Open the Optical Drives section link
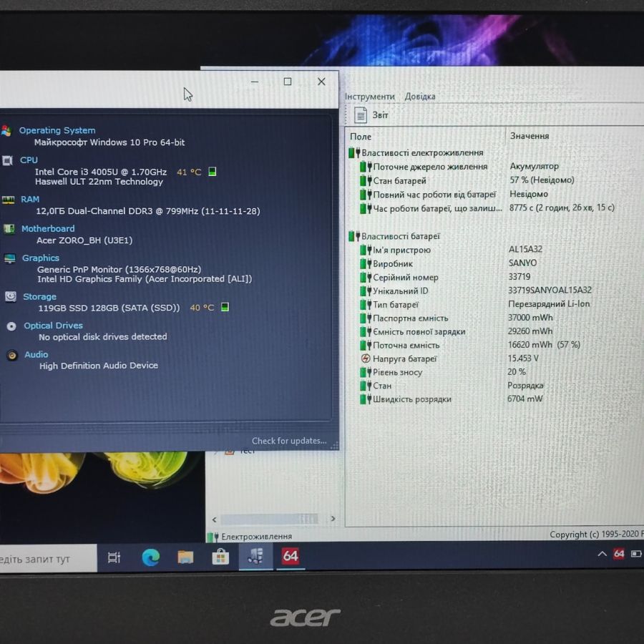Viewport: 644px width, 644px height. [x=53, y=326]
